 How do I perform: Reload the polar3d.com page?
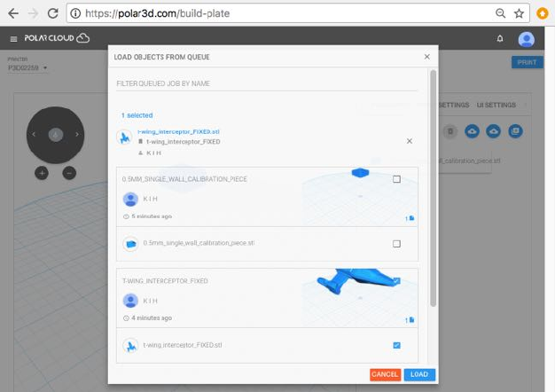pos(52,13)
